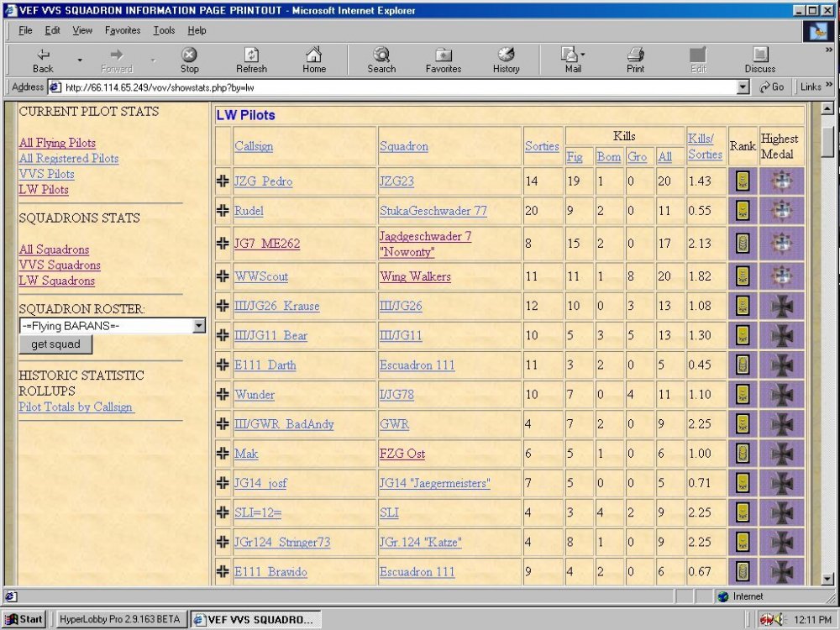
Task: Sort table by Sorties column
Action: (x=542, y=146)
